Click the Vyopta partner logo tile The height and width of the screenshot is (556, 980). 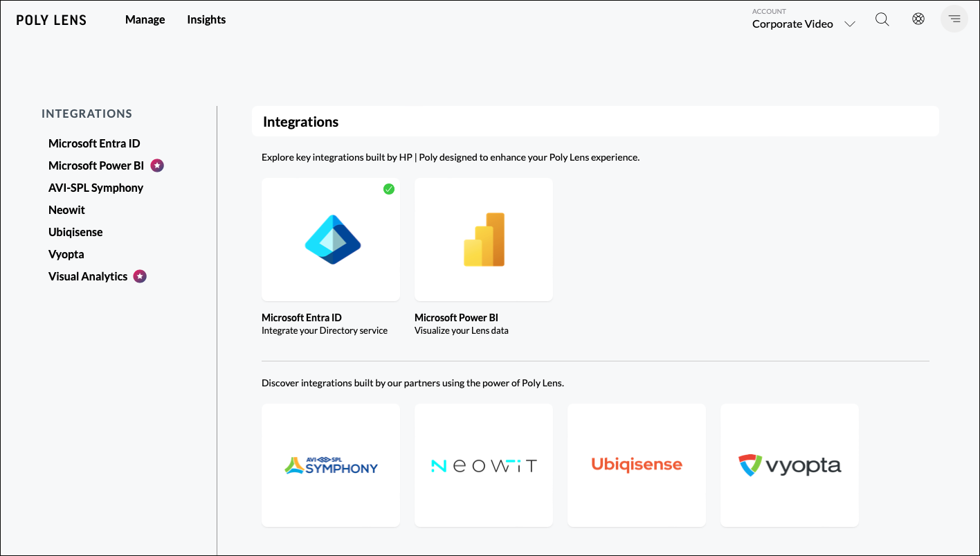[789, 465]
